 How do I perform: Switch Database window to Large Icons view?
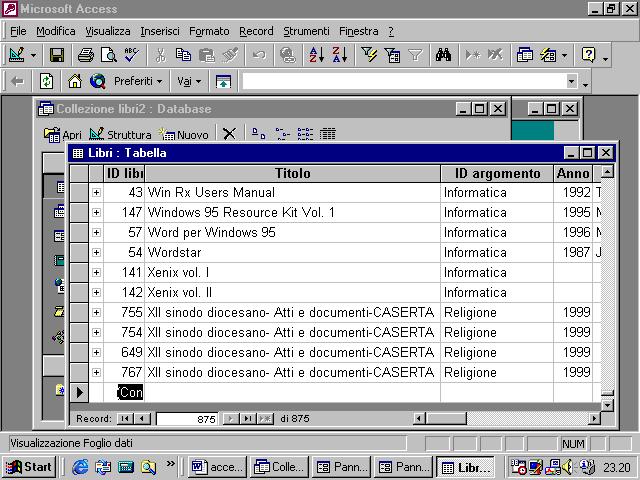click(258, 133)
